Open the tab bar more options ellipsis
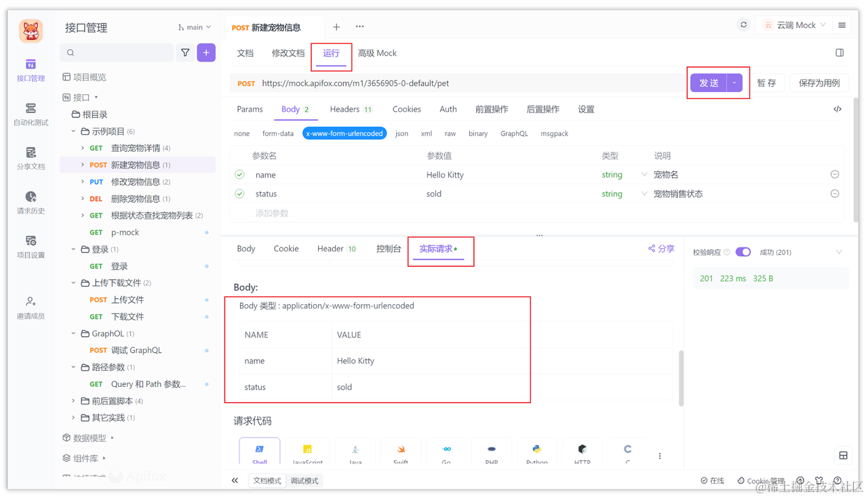This screenshot has width=868, height=498. coord(359,27)
